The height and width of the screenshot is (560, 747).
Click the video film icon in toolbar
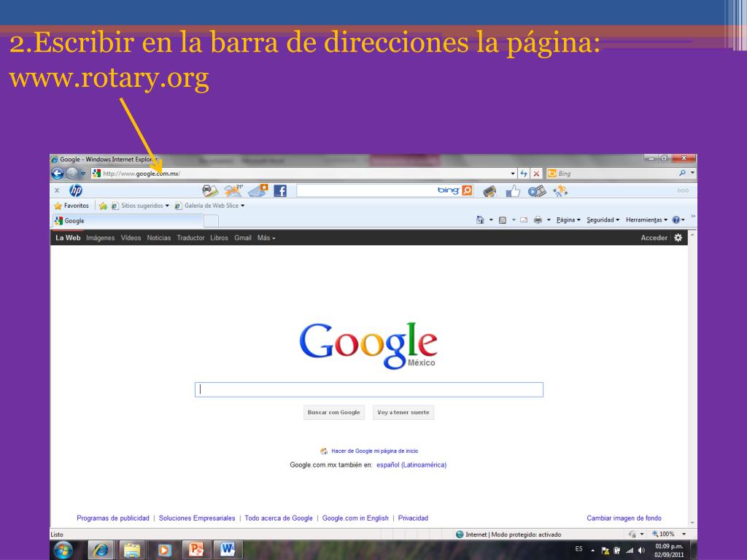(537, 192)
